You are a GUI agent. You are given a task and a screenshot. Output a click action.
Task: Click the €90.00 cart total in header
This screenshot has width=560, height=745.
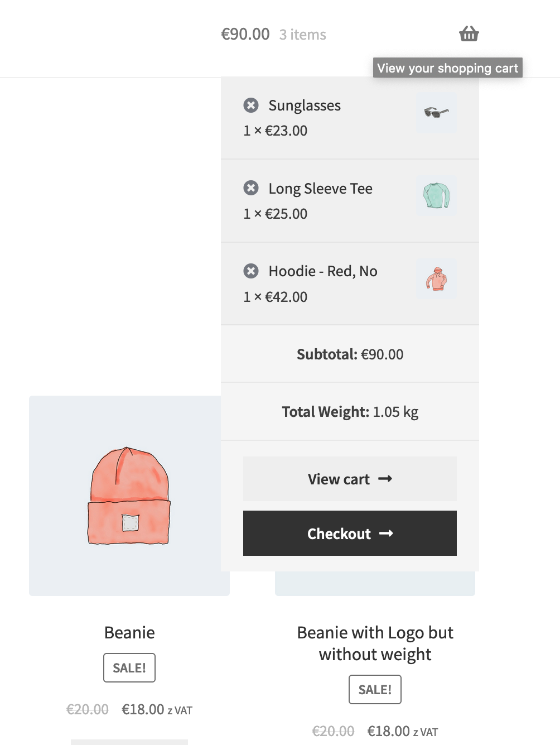245,34
